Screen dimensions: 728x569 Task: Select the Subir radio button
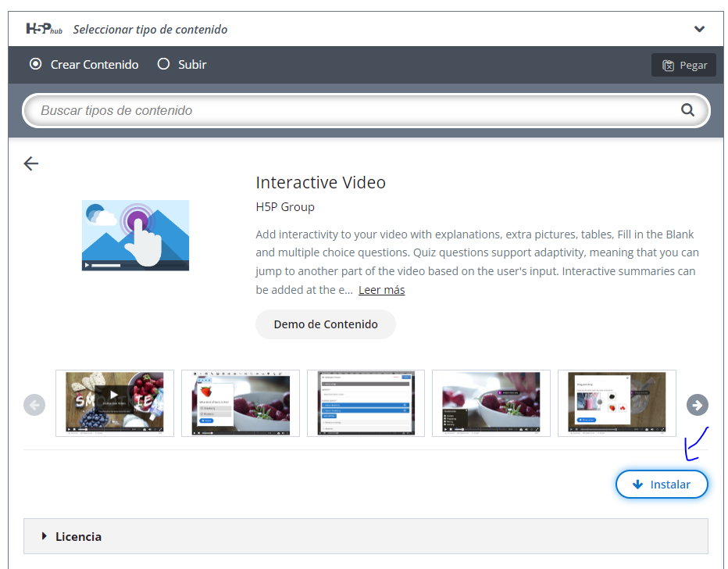[162, 64]
